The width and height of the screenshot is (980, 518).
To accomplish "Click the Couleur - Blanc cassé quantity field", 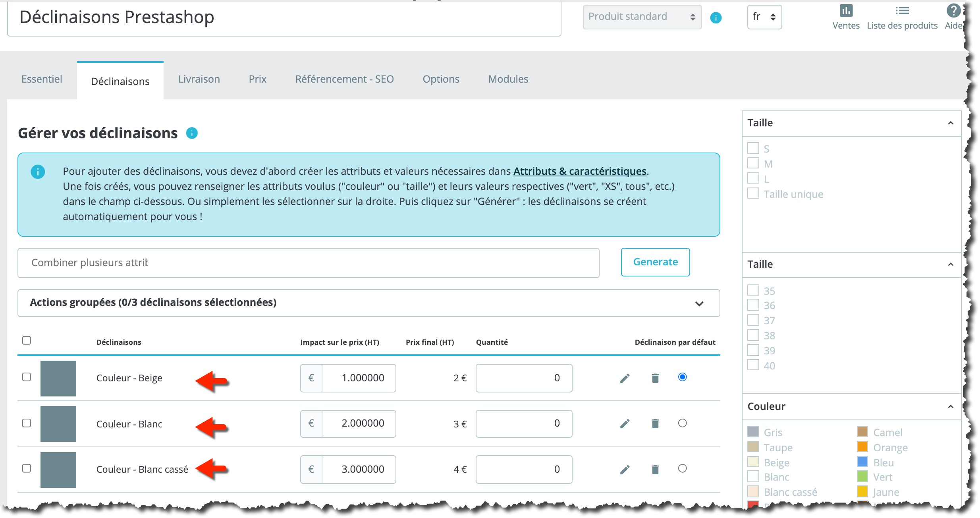I will tap(524, 470).
